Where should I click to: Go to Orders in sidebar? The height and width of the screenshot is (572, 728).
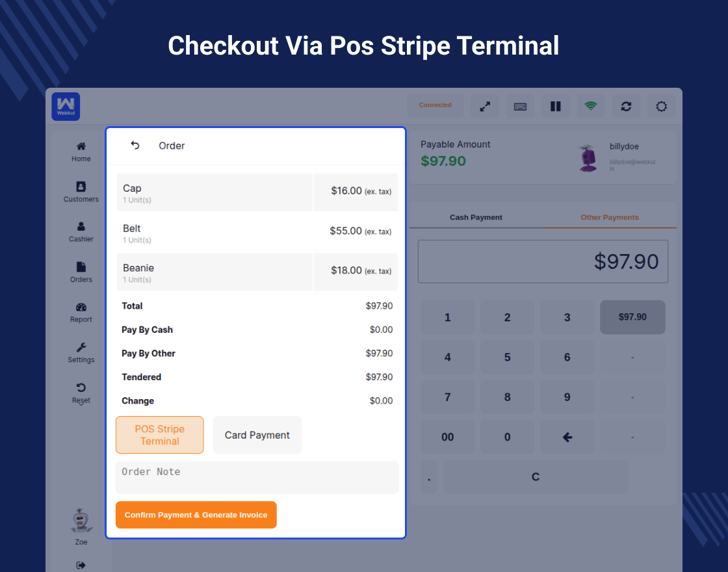(81, 272)
